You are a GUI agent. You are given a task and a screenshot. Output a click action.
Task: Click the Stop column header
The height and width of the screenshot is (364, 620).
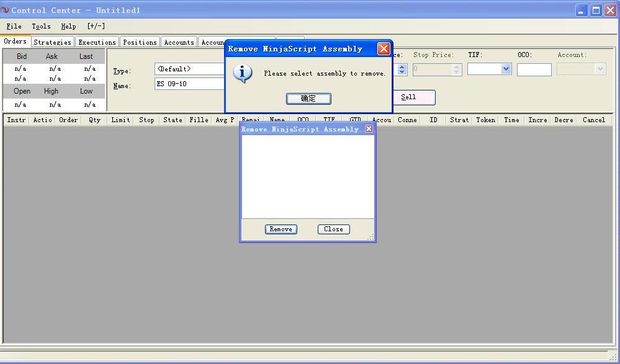tap(146, 120)
